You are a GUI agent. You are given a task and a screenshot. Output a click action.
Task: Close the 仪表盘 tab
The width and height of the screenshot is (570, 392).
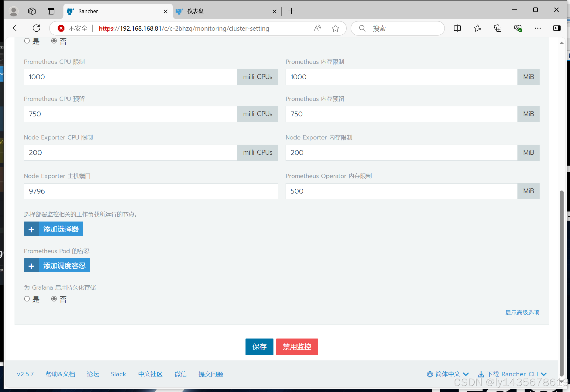(x=274, y=11)
